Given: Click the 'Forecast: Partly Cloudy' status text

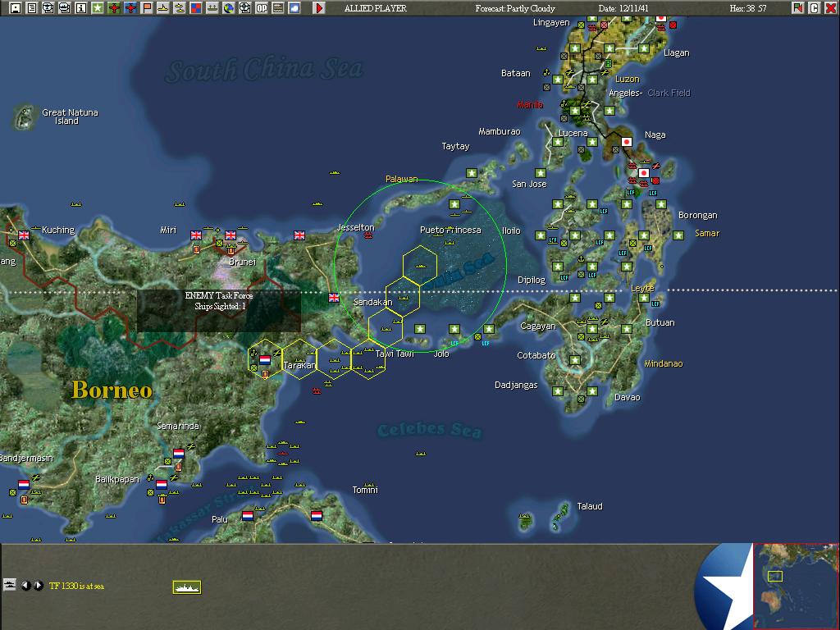Looking at the screenshot, I should [x=515, y=8].
